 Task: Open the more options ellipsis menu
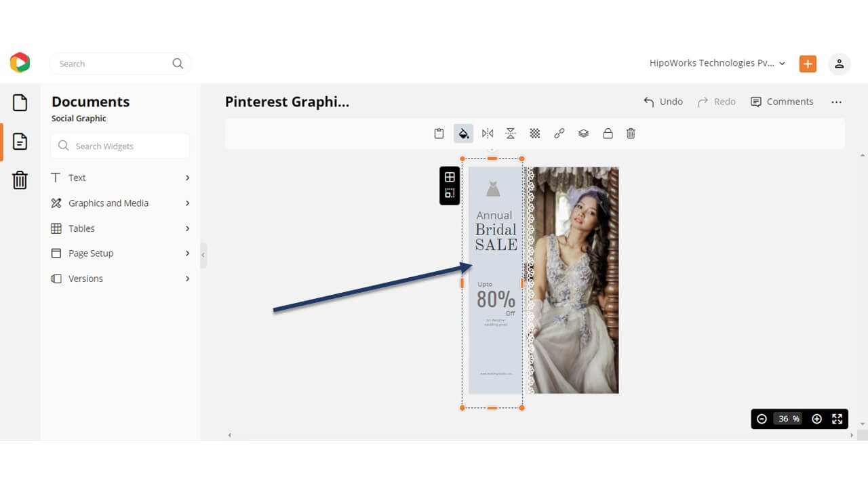836,101
